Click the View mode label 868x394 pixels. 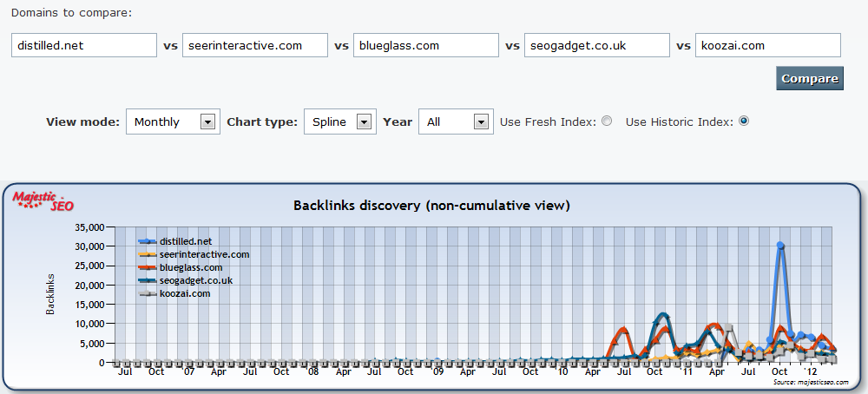[x=83, y=121]
